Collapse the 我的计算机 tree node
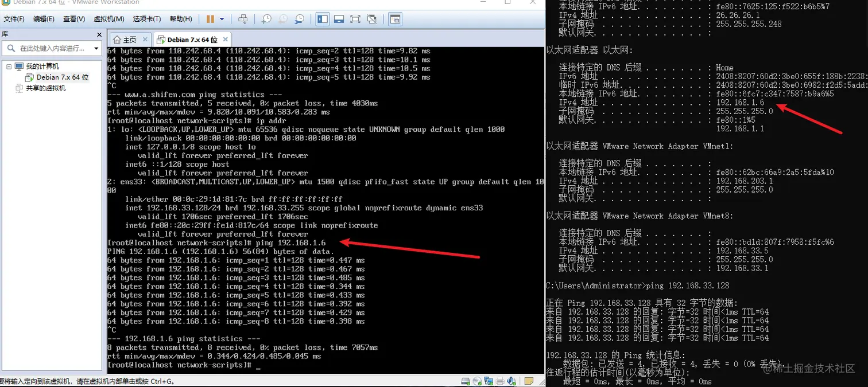The width and height of the screenshot is (868, 387). point(9,67)
